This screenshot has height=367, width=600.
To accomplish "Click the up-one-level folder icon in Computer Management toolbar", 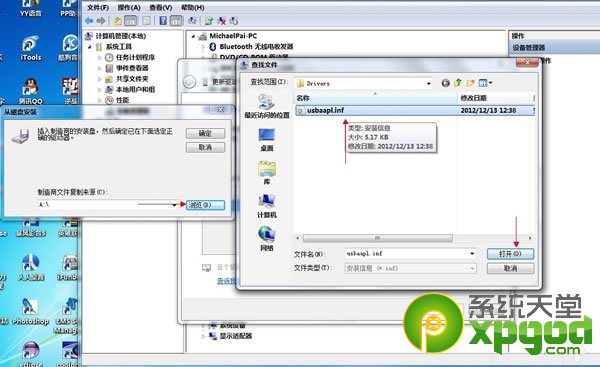I will 118,21.
